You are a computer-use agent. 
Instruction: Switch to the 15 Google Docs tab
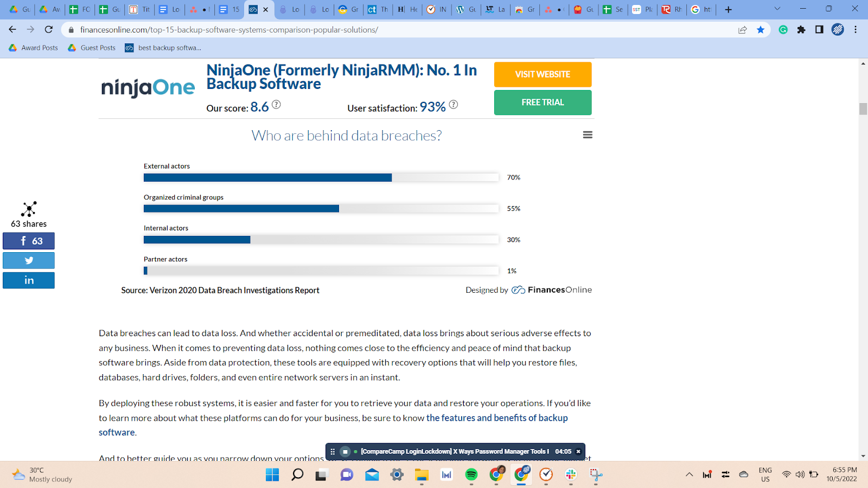(x=228, y=9)
